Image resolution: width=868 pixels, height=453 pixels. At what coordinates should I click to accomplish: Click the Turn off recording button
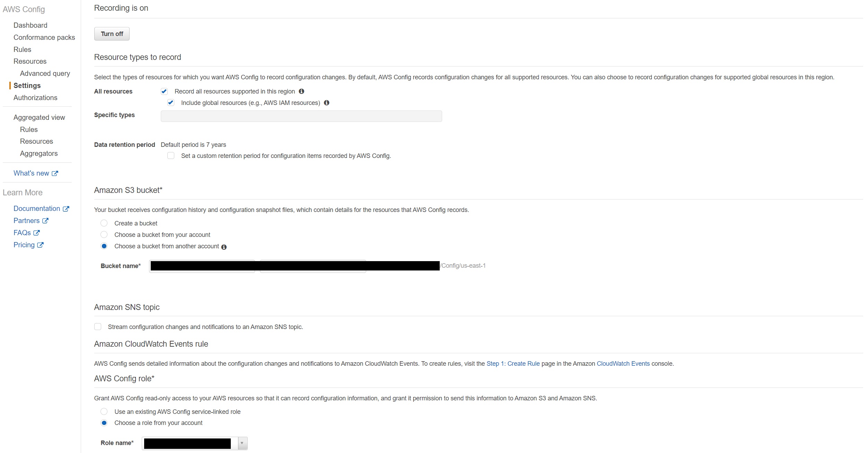[112, 34]
